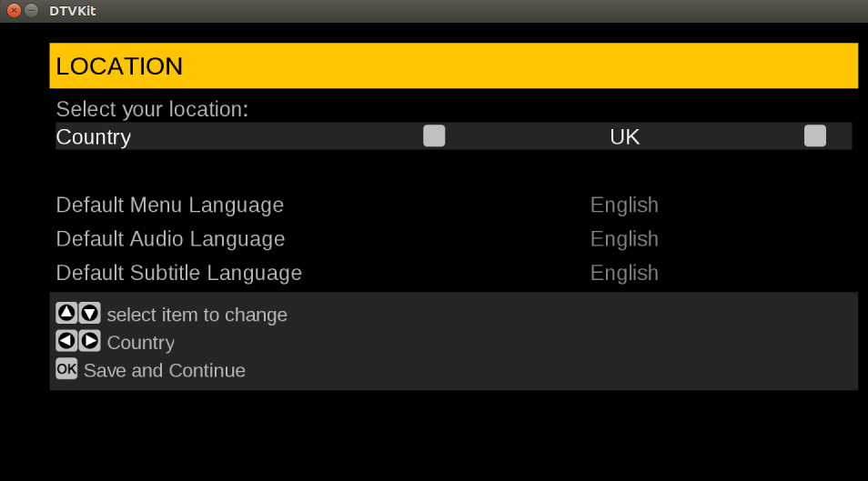Click the Save and Continue label
This screenshot has width=868, height=481.
[165, 370]
